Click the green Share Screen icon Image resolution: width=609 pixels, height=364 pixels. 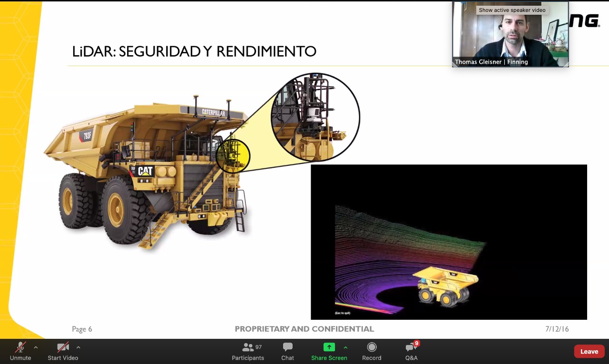coord(329,347)
